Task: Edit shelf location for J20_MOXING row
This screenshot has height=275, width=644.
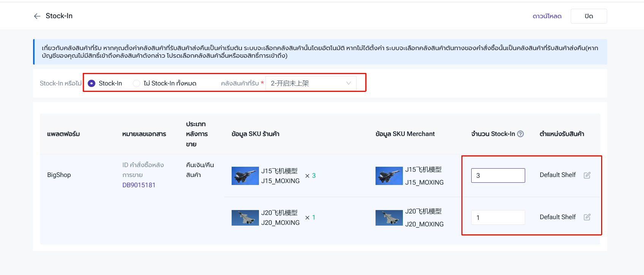Action: click(587, 217)
